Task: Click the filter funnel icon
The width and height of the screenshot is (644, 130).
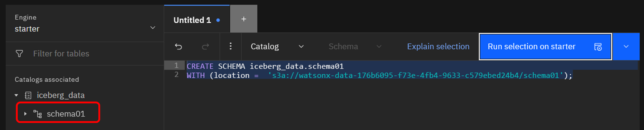Action: pyautogui.click(x=19, y=54)
